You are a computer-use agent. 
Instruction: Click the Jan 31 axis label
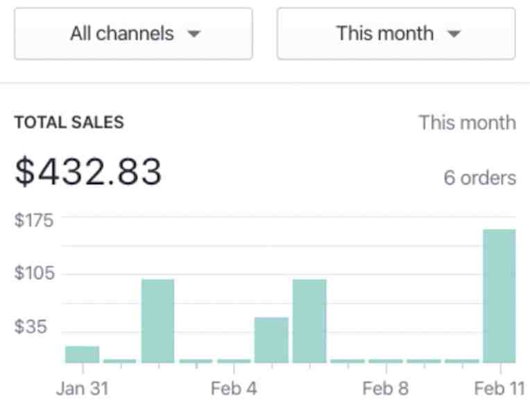point(83,388)
